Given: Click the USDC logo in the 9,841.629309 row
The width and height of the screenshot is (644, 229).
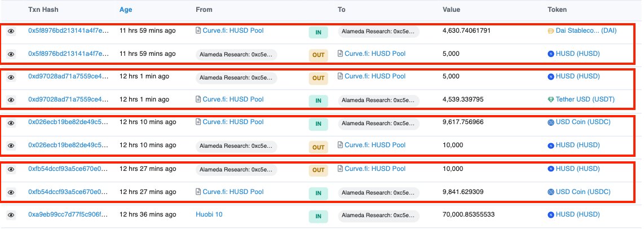Looking at the screenshot, I should [x=551, y=192].
